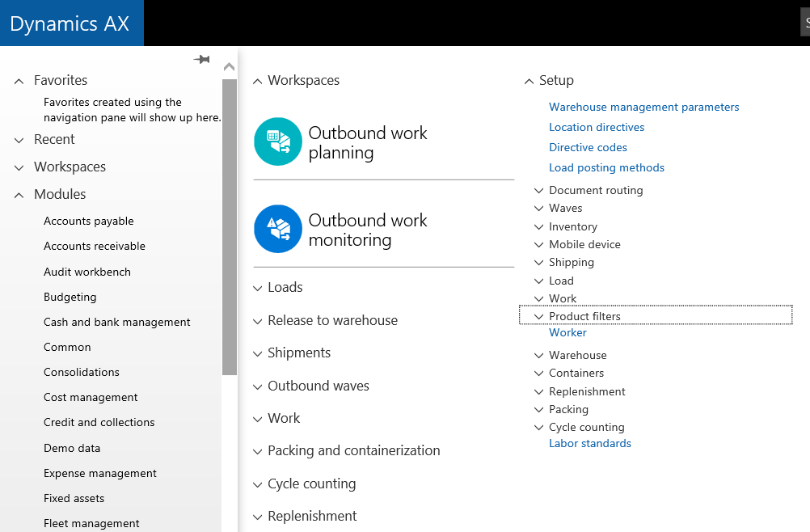Expand the Recent section
This screenshot has height=532, width=810.
pyautogui.click(x=19, y=140)
